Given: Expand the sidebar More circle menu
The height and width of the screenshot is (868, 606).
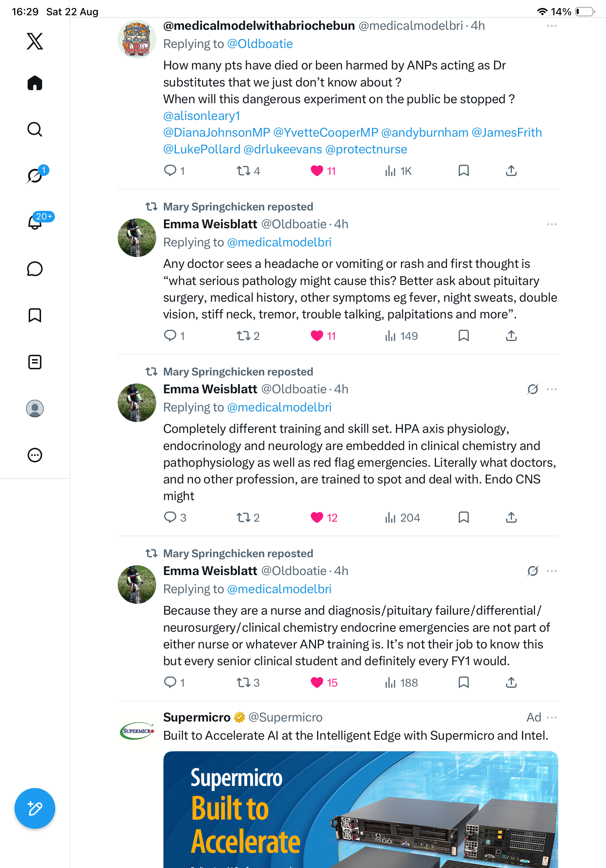Looking at the screenshot, I should pos(35,455).
